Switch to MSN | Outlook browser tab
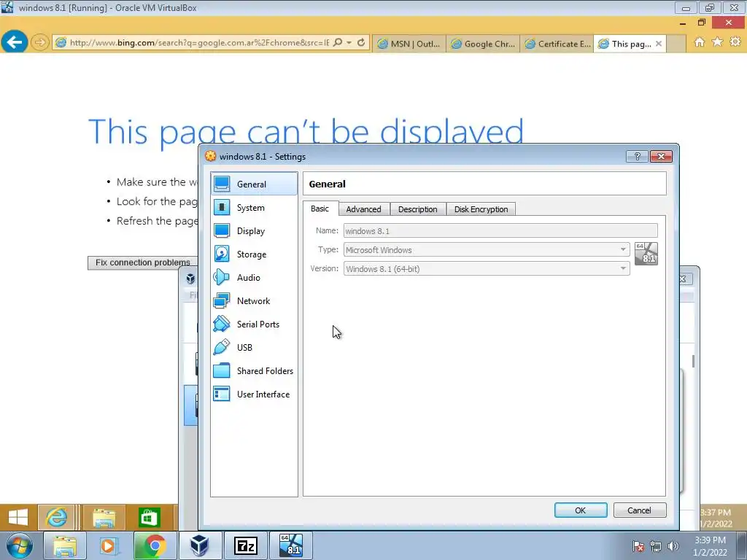Screen dimensions: 747x560 point(409,43)
